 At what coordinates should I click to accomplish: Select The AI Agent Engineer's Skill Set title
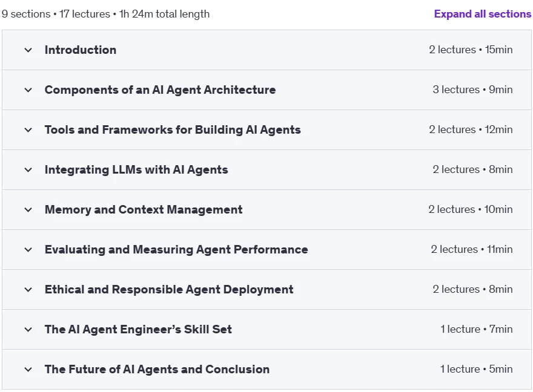(138, 329)
